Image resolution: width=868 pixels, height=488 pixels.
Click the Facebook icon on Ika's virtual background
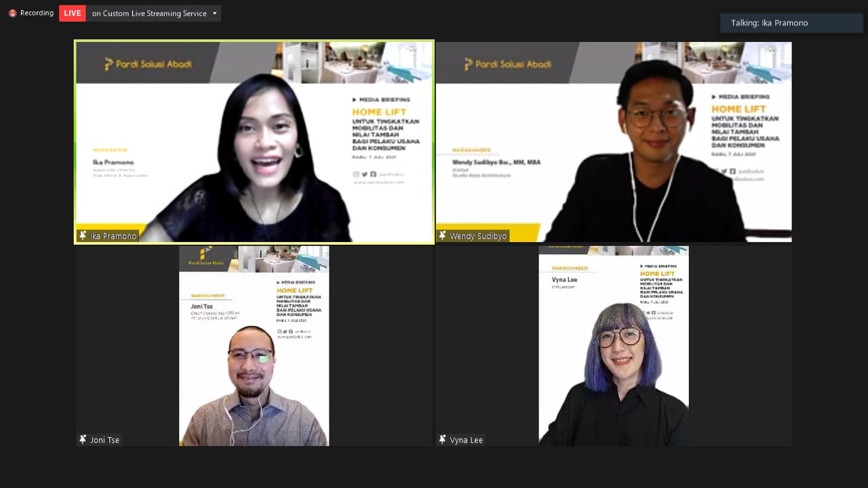click(x=374, y=174)
